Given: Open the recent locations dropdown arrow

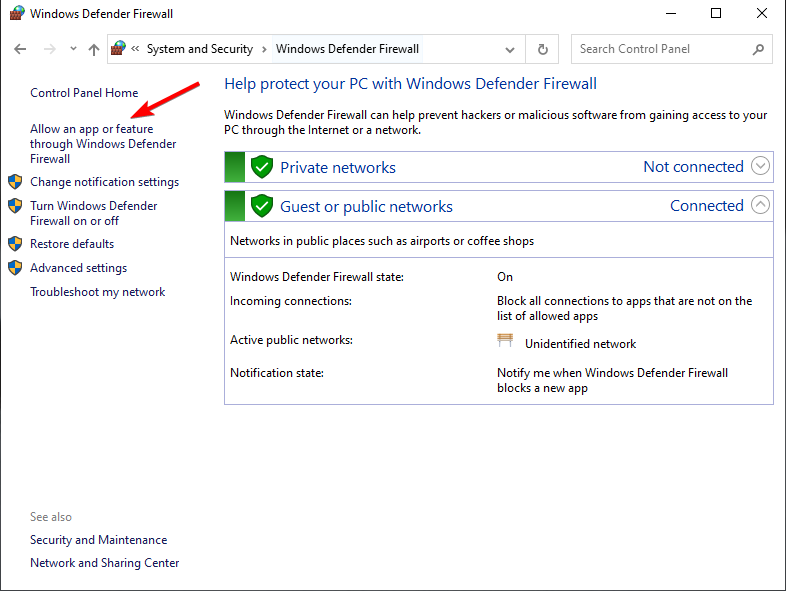Looking at the screenshot, I should click(x=73, y=49).
